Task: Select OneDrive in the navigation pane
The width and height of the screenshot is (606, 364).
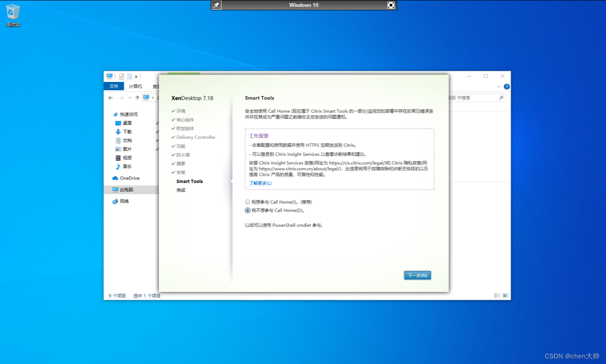Action: tap(130, 178)
